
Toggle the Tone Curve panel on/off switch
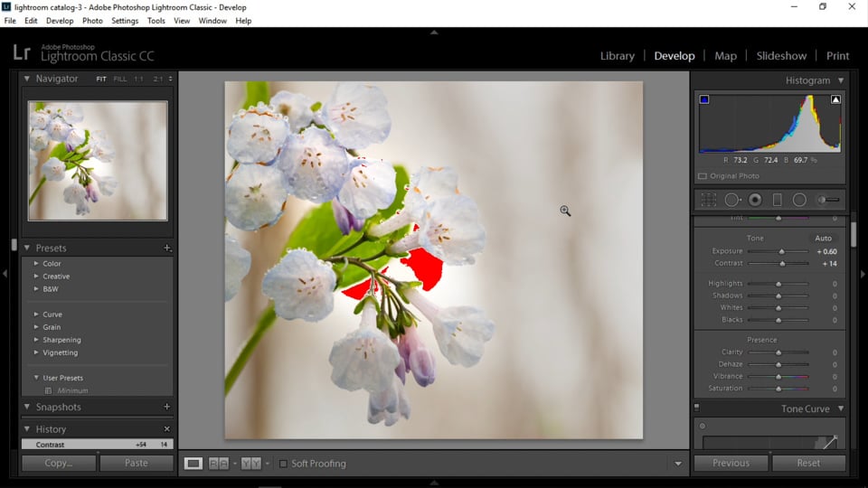(697, 408)
